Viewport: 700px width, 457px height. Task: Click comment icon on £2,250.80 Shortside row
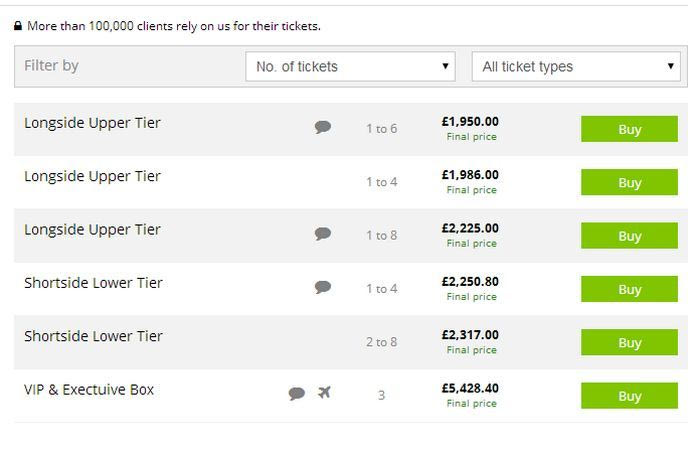coord(323,287)
